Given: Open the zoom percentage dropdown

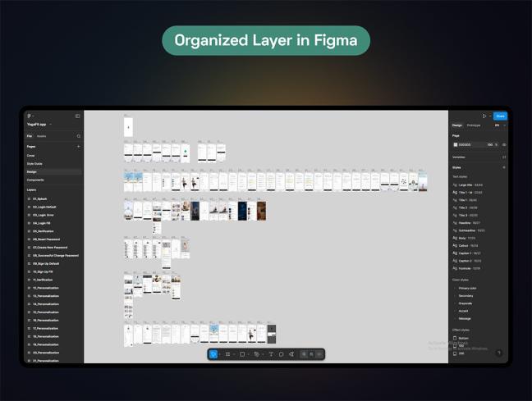Looking at the screenshot, I should point(498,125).
